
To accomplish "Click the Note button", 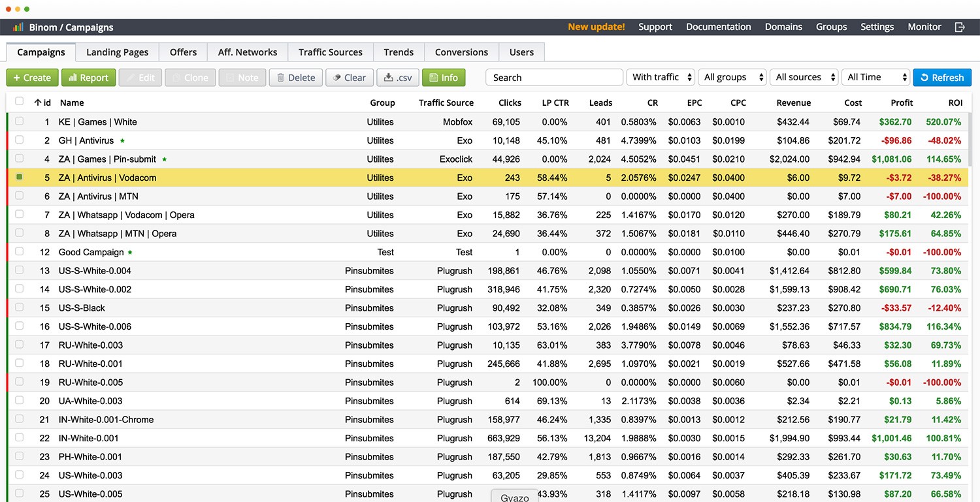I will (242, 78).
